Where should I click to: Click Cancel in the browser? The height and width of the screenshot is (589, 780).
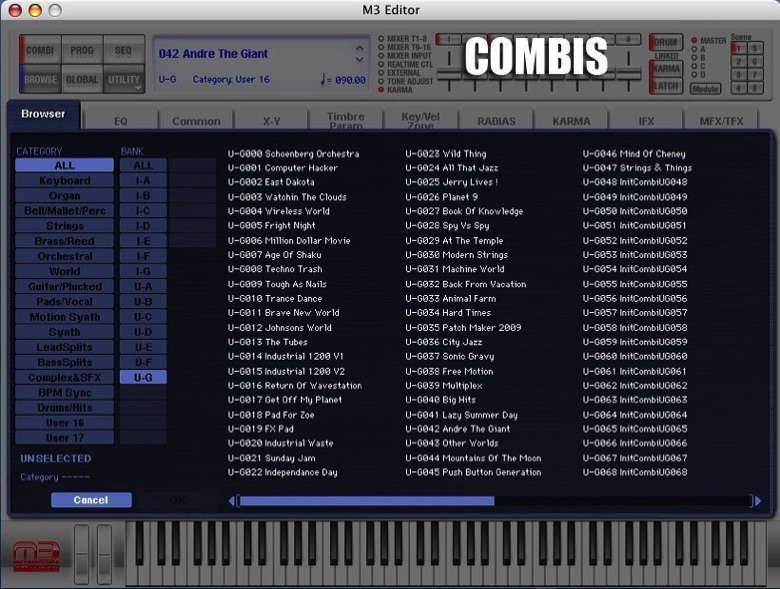point(91,500)
